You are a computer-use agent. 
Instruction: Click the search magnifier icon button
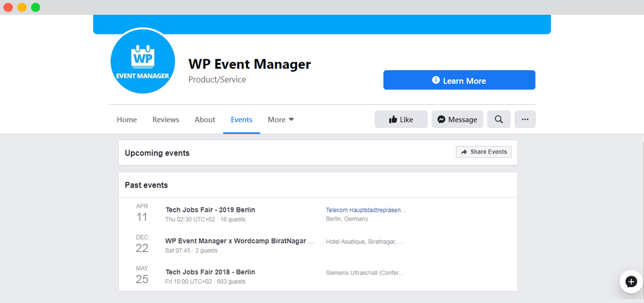[x=499, y=119]
